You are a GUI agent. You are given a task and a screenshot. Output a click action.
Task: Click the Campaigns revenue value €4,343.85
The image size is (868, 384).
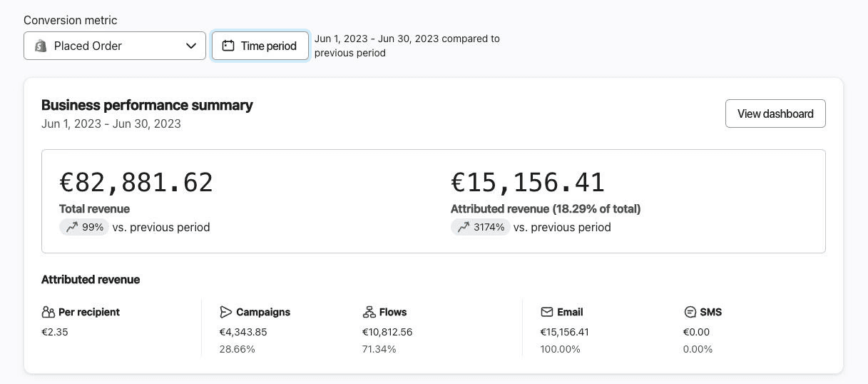[243, 332]
